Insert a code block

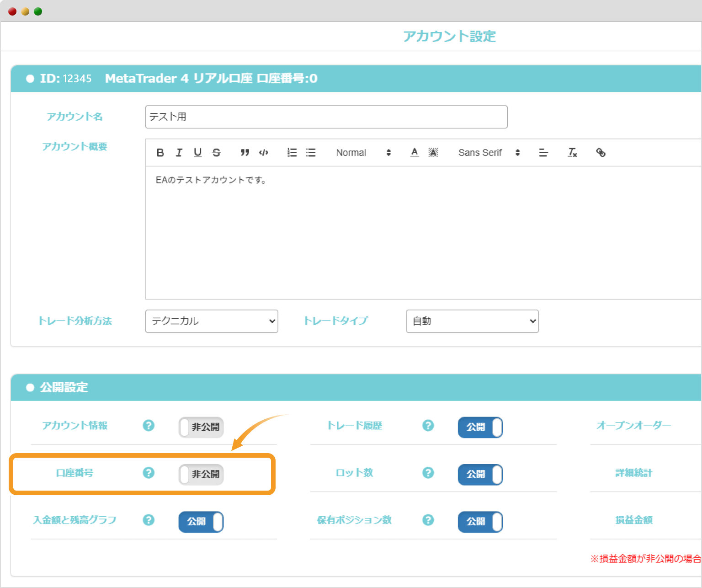tap(264, 152)
